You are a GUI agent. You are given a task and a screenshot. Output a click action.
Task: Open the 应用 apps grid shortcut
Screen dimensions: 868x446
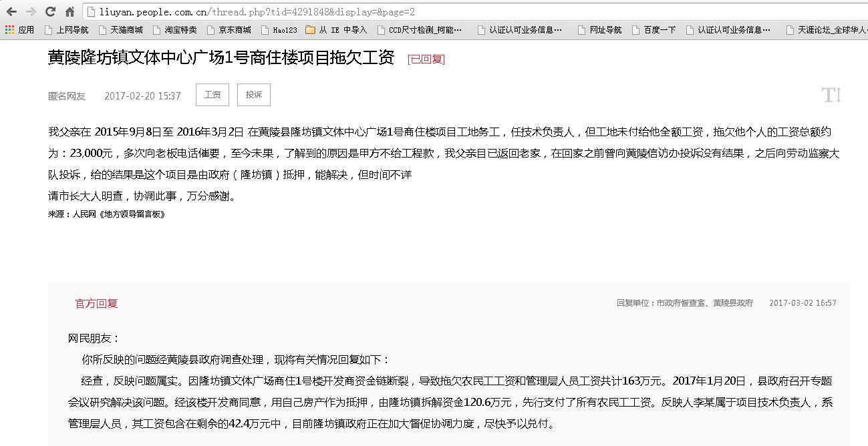click(x=19, y=30)
